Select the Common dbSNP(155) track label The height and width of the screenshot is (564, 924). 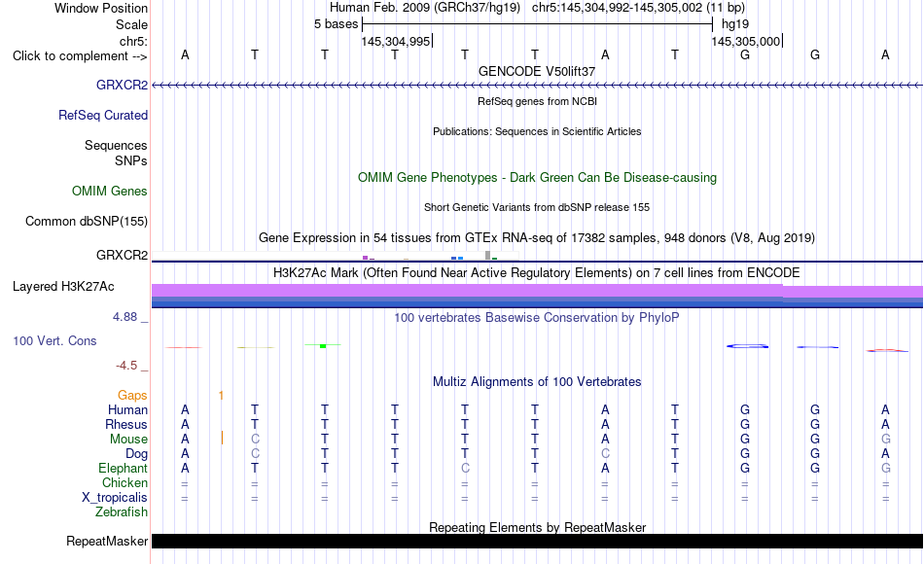click(86, 221)
